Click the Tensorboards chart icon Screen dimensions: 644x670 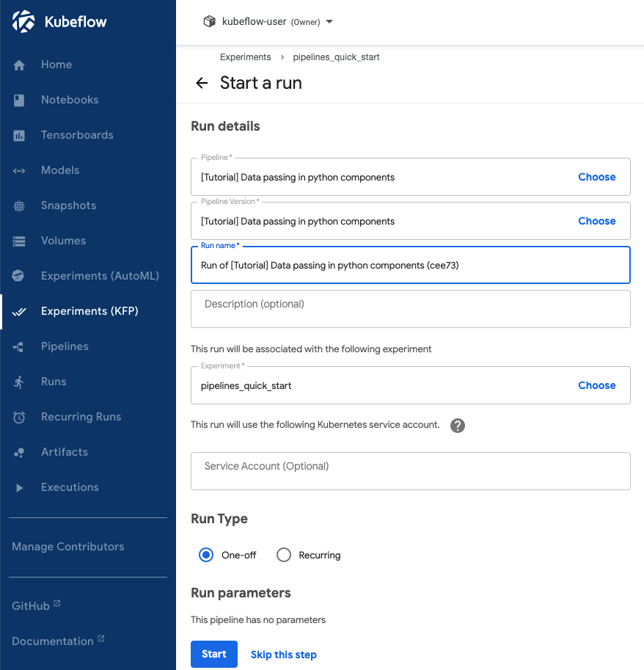19,136
